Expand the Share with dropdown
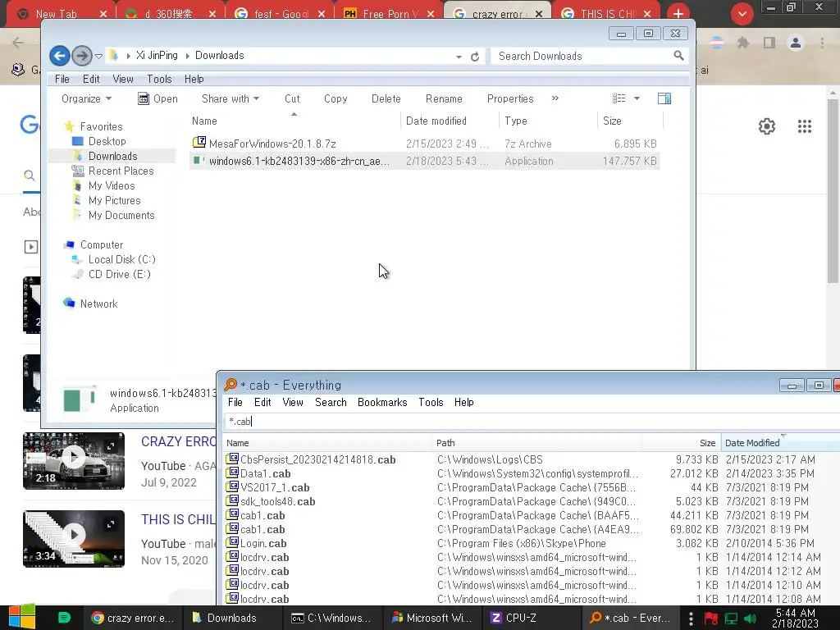Image resolution: width=840 pixels, height=630 pixels. (x=231, y=98)
